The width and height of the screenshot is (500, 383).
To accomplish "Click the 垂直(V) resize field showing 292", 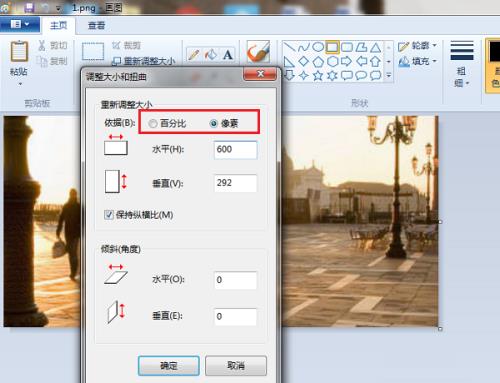I will (235, 183).
